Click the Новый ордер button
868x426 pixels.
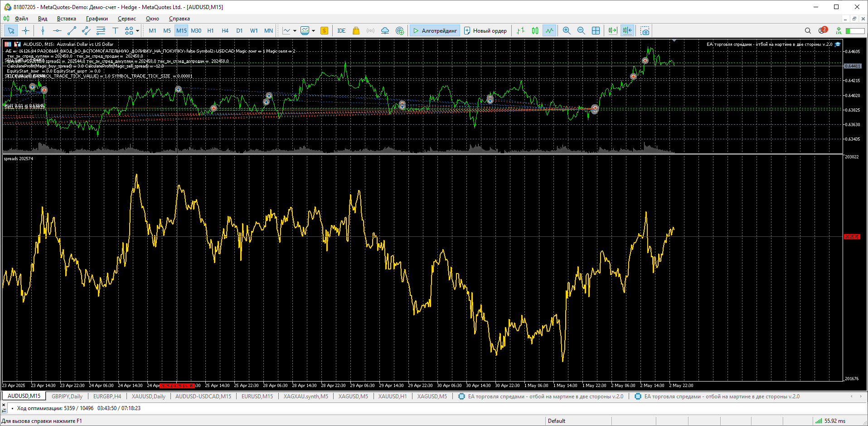[x=485, y=31]
